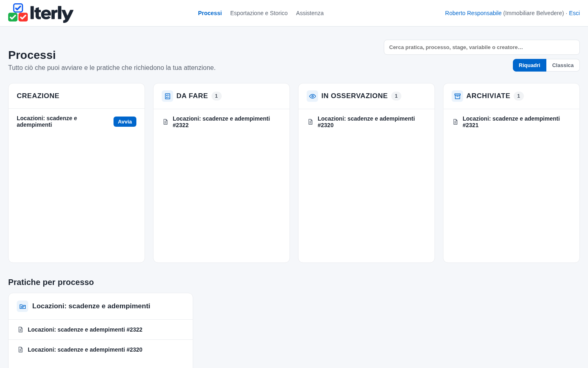This screenshot has width=588, height=368.
Task: Click document icon of practice #2320 in In Osservazione
Action: coord(310,122)
